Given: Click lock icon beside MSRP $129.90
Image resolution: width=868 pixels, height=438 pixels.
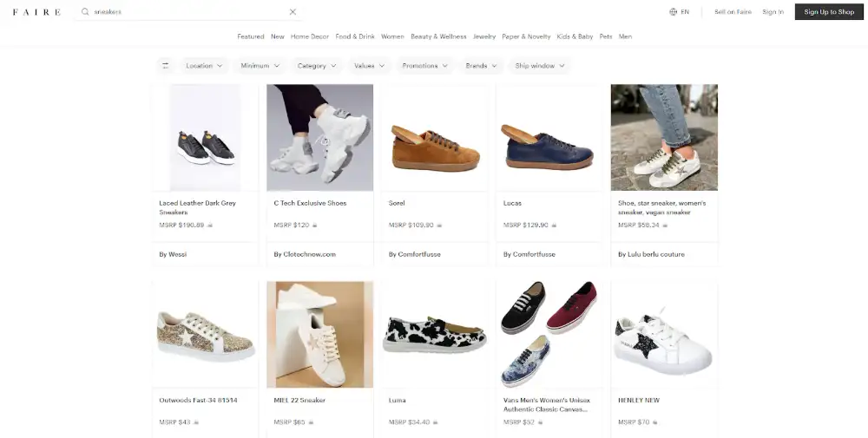Looking at the screenshot, I should pyautogui.click(x=554, y=226).
